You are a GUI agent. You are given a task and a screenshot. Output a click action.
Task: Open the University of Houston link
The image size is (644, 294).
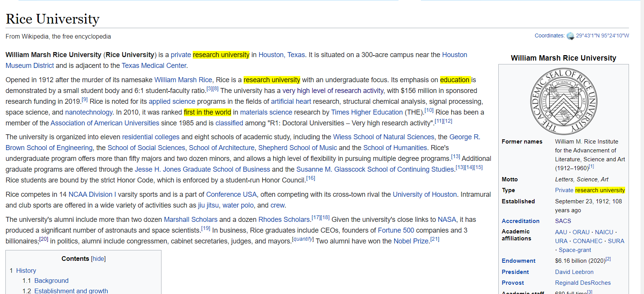[x=425, y=194]
